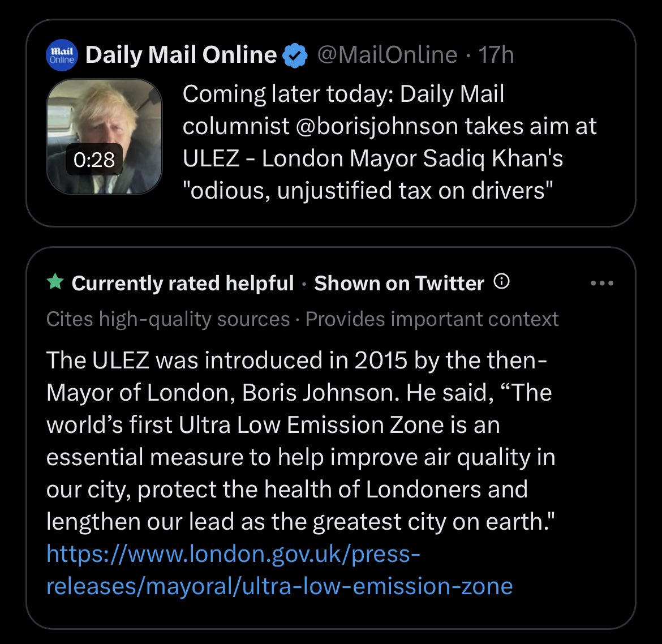Viewport: 662px width, 644px height.
Task: Select the Cites high-quality sources tag
Action: (168, 319)
